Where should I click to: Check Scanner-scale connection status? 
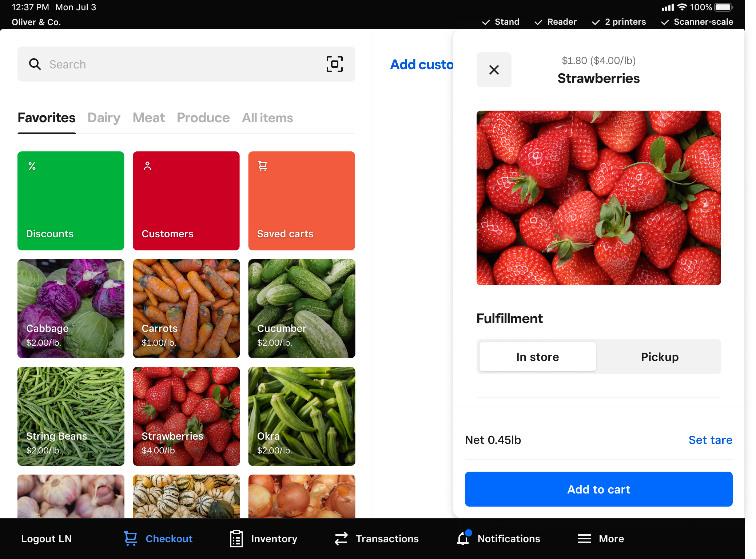697,22
